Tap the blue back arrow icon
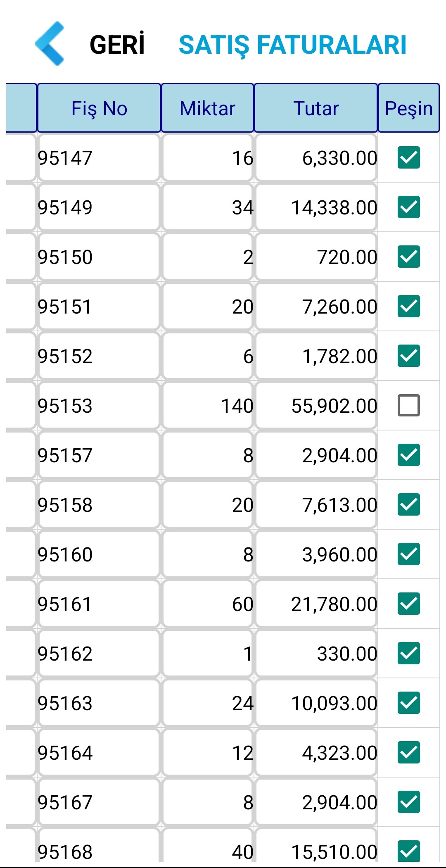This screenshot has height=868, width=446. click(x=50, y=44)
